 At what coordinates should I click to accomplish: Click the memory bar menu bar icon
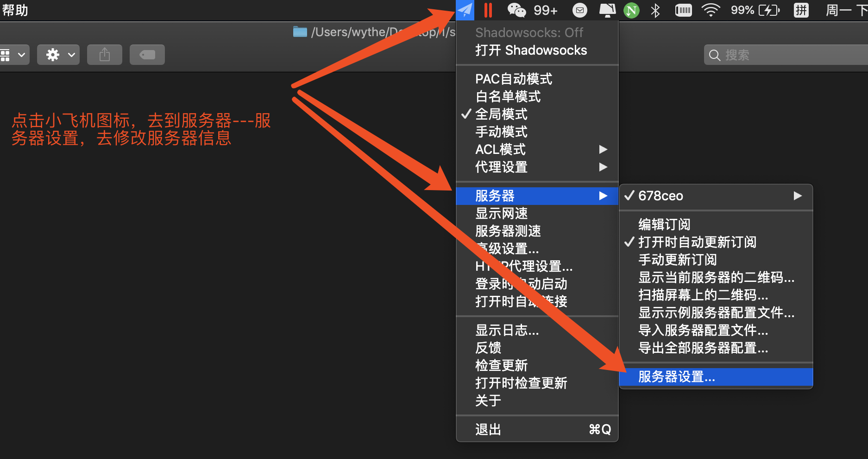pos(683,10)
